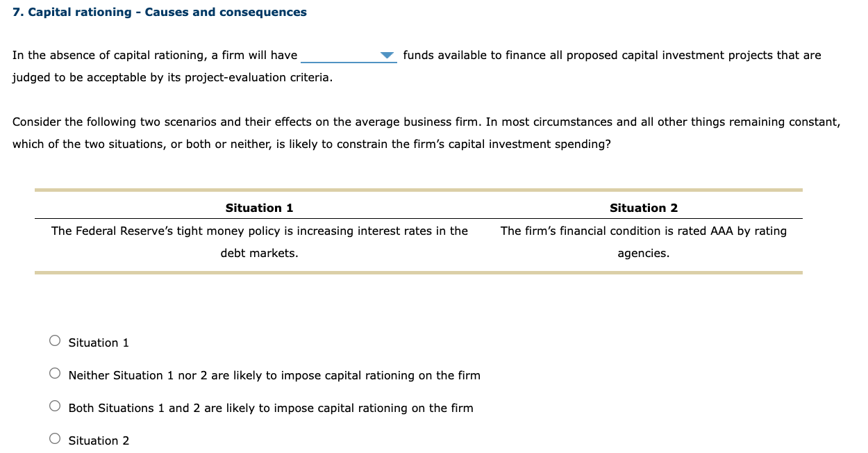Click the radio circle beside 'Both Situations 1 and 2'

click(54, 405)
